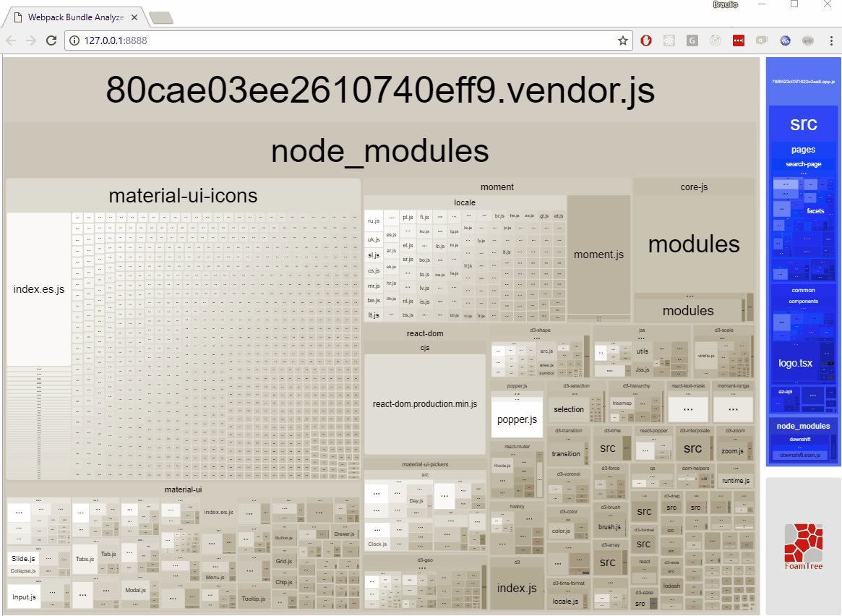Bookmark the page with the star icon
The image size is (842, 616).
pos(622,40)
